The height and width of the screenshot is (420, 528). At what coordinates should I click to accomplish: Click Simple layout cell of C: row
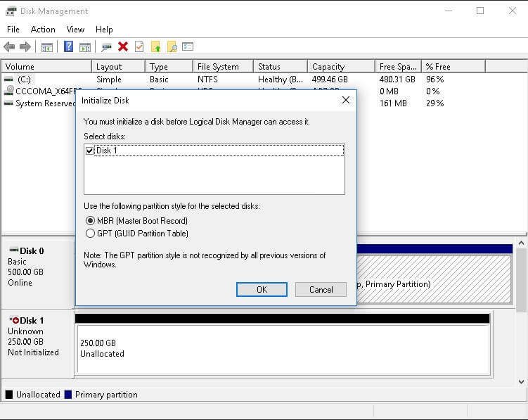(109, 79)
